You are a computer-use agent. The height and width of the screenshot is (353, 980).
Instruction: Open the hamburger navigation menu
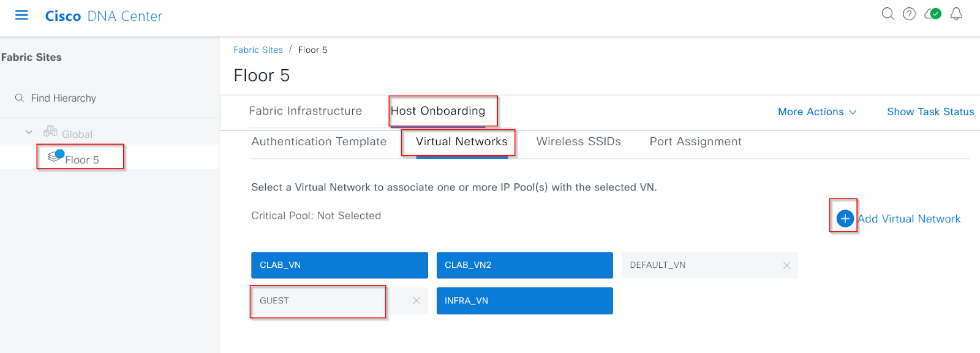click(21, 15)
